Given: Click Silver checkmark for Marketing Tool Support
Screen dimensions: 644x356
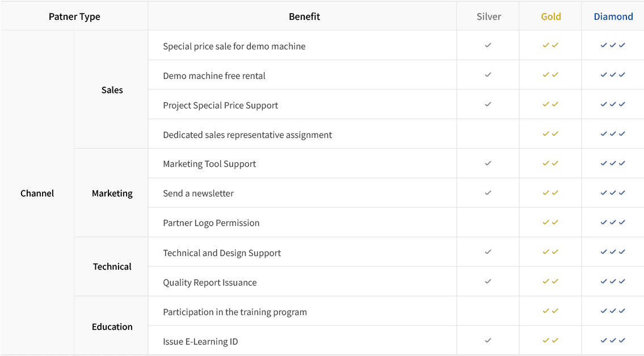Looking at the screenshot, I should 488,163.
